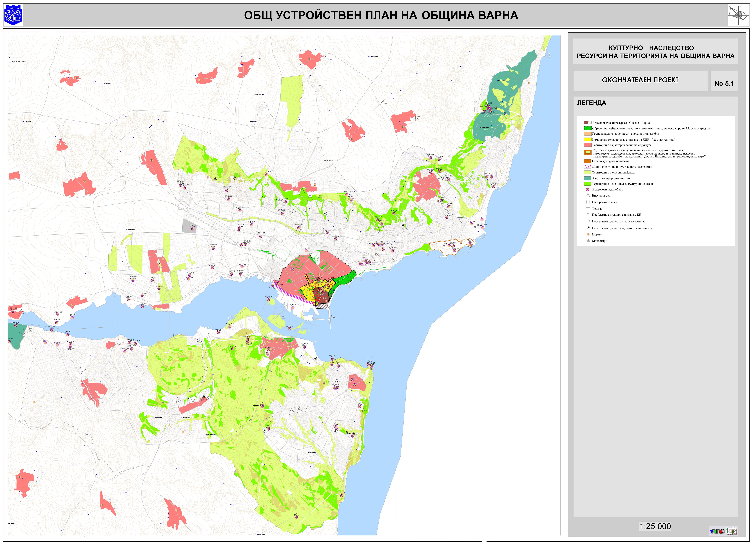Click the ЛЕГЕНДА heading
The height and width of the screenshot is (547, 756).
pos(591,103)
